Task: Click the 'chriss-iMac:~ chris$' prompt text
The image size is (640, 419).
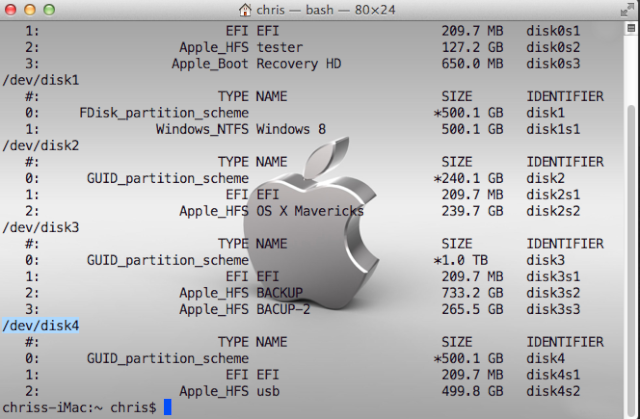Action: pyautogui.click(x=79, y=408)
